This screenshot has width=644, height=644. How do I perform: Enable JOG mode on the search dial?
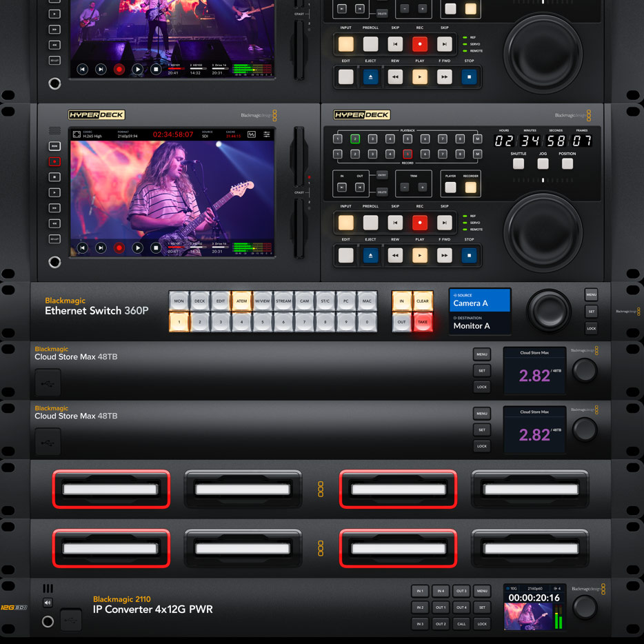543,163
